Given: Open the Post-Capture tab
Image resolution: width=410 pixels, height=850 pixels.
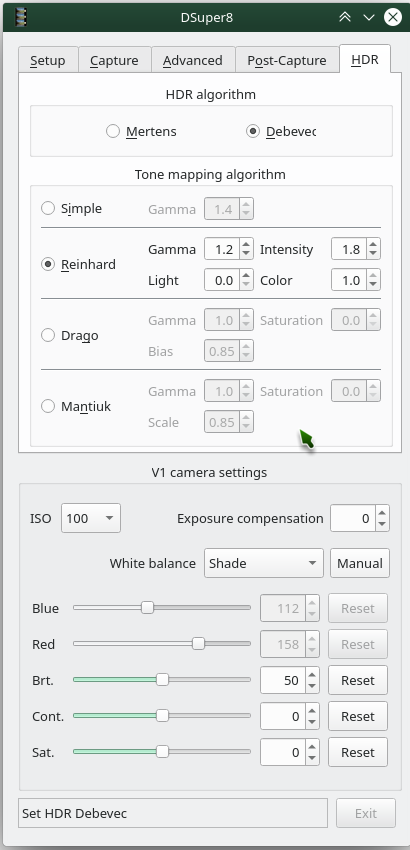Looking at the screenshot, I should pyautogui.click(x=287, y=60).
